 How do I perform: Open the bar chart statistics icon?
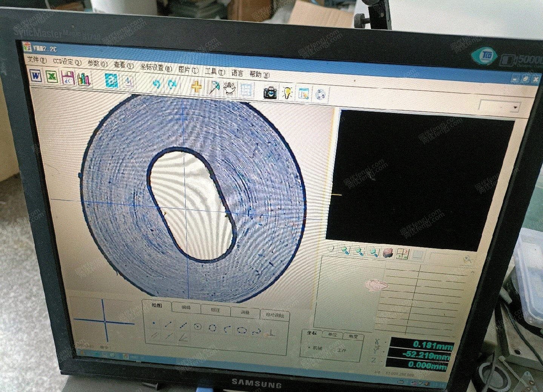84,79
